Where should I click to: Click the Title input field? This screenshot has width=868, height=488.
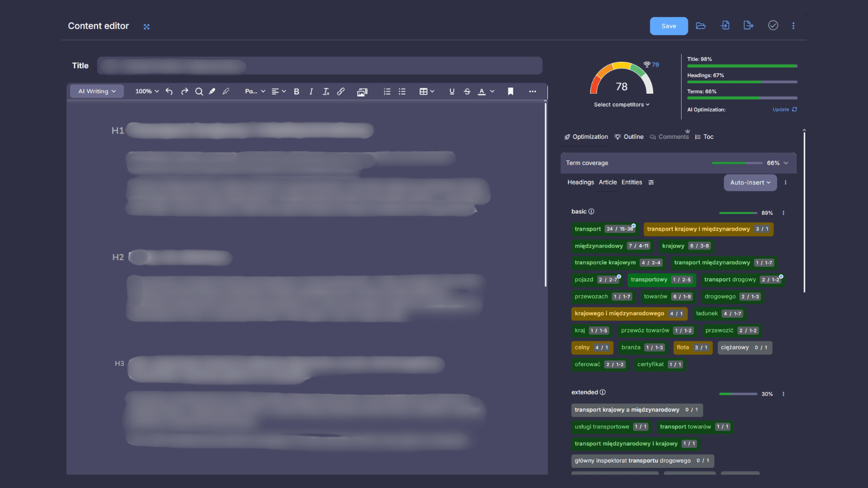(x=320, y=66)
